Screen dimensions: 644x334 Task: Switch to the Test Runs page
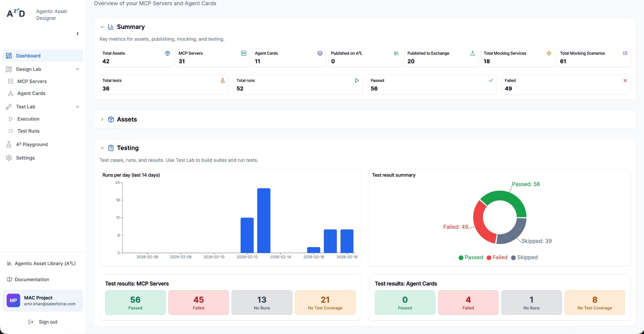click(28, 131)
